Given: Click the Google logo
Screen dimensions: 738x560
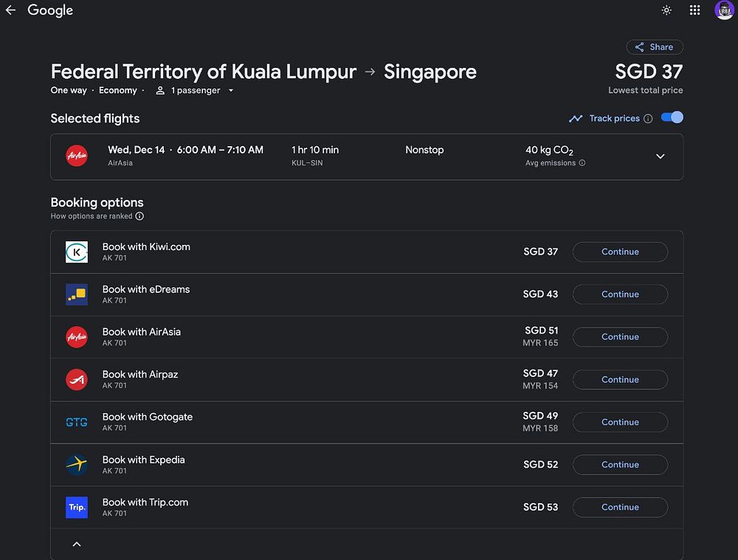Looking at the screenshot, I should pyautogui.click(x=50, y=10).
